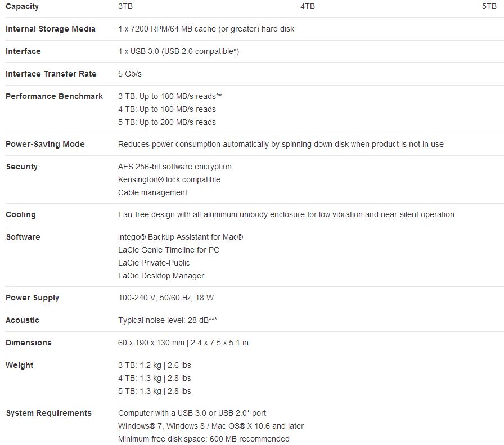Click the Dimensions measurement text

click(184, 343)
